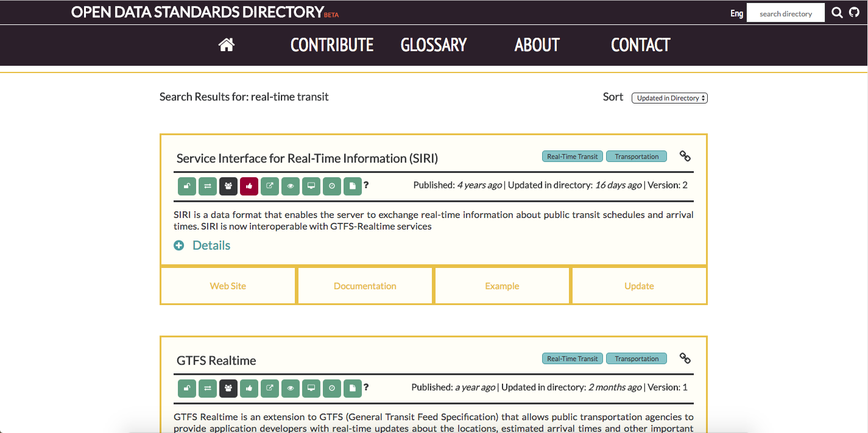Screen dimensions: 868x433
Task: Click the dark people-group icon in the SIRI card
Action: [x=228, y=186]
